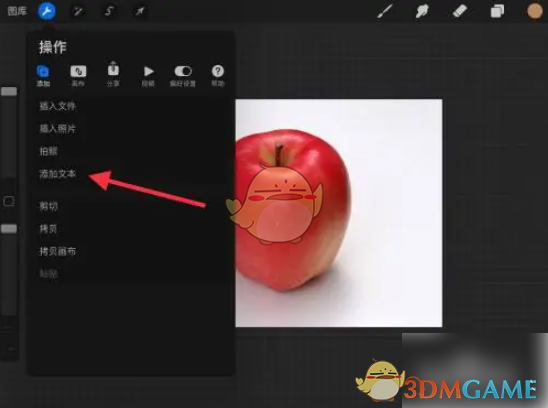Open the Preferences toggle tab
The image size is (548, 408).
183,76
